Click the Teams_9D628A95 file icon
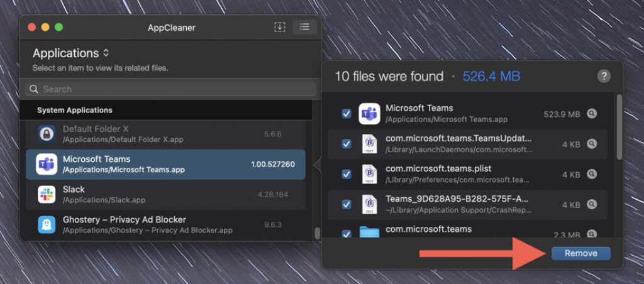 pos(369,204)
